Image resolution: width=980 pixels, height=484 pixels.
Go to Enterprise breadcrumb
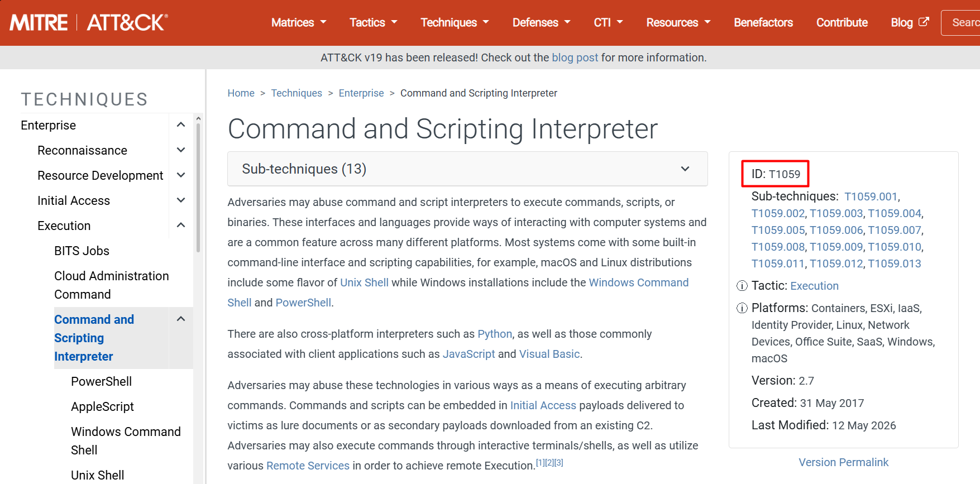click(361, 93)
